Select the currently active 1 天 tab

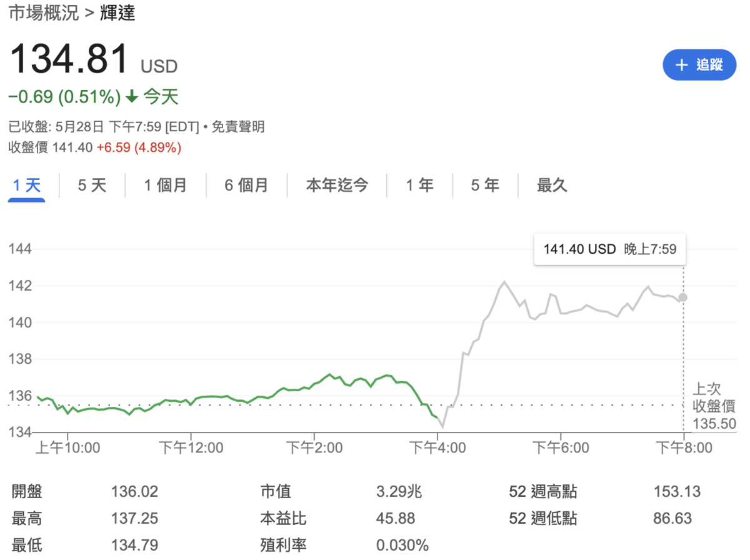pyautogui.click(x=26, y=185)
